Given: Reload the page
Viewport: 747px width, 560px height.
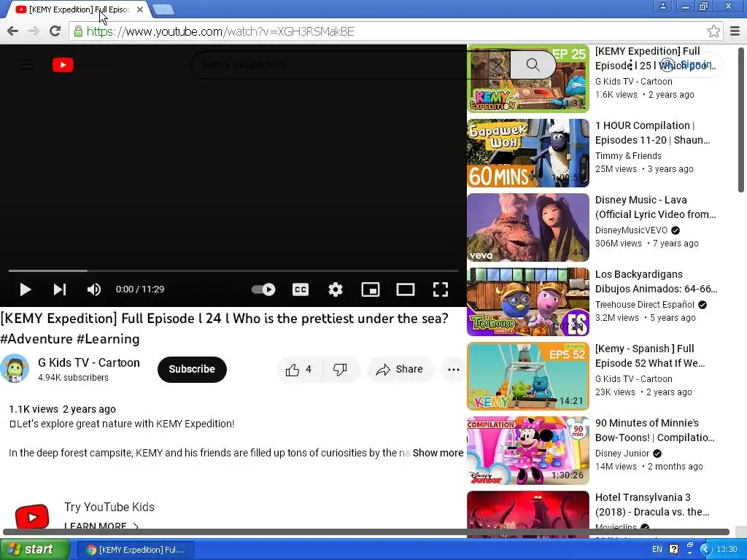Looking at the screenshot, I should coord(55,31).
